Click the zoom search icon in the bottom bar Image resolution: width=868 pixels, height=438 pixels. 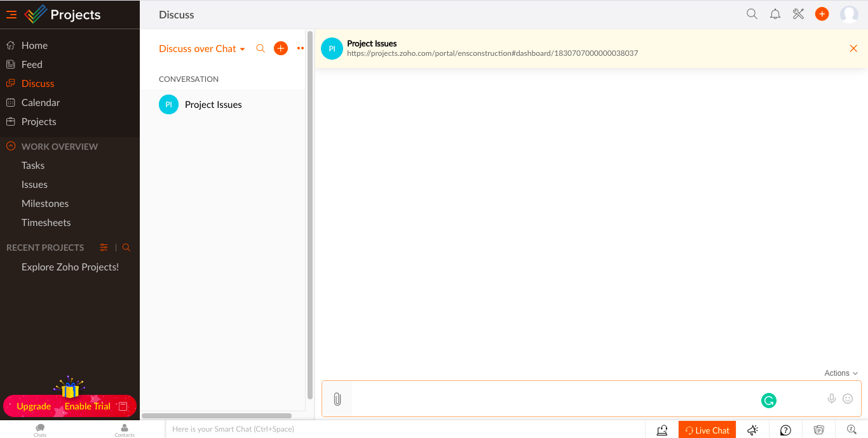point(852,430)
